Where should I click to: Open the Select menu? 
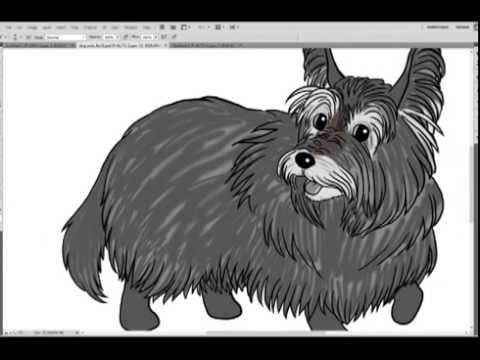click(61, 27)
